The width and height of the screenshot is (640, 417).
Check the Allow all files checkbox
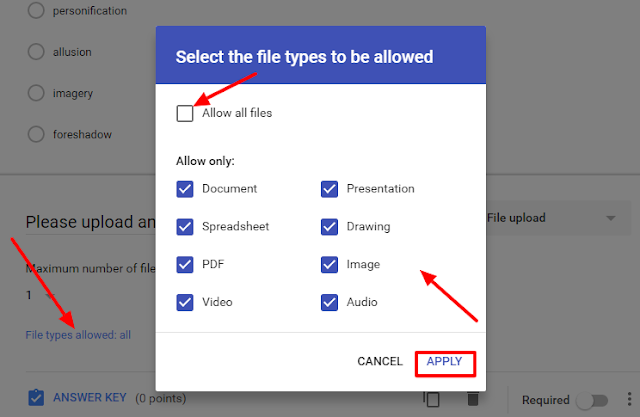point(185,113)
